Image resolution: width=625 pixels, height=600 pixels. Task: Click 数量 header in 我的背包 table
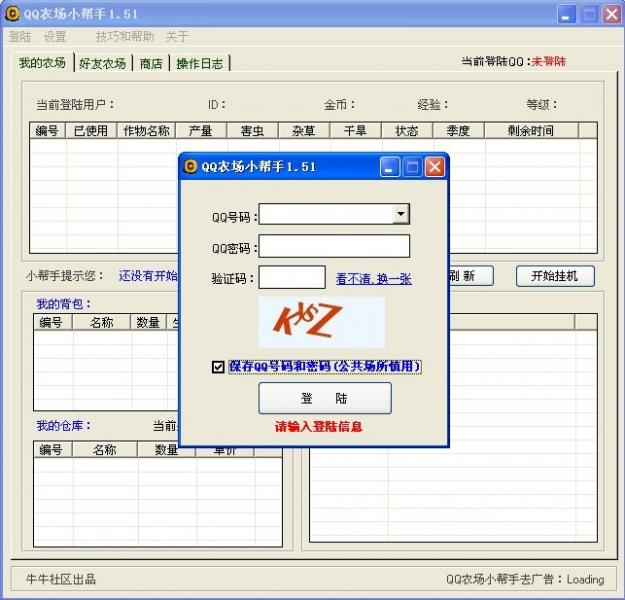(x=148, y=322)
